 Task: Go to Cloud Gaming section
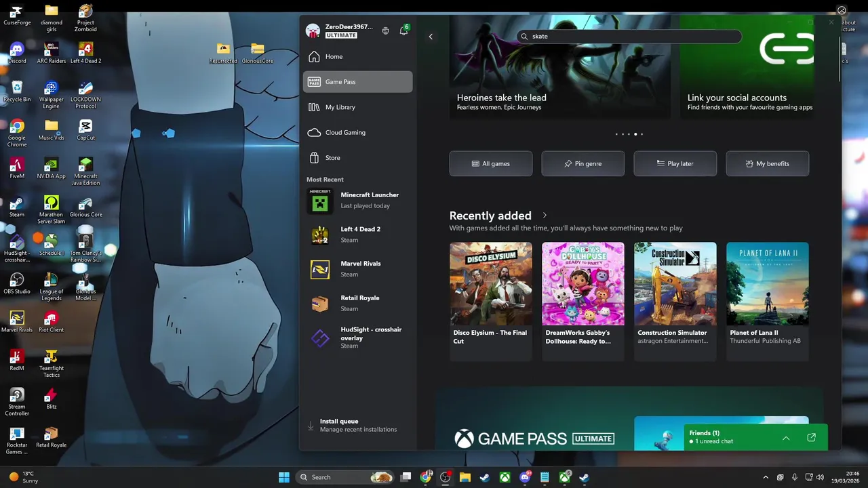pyautogui.click(x=357, y=132)
